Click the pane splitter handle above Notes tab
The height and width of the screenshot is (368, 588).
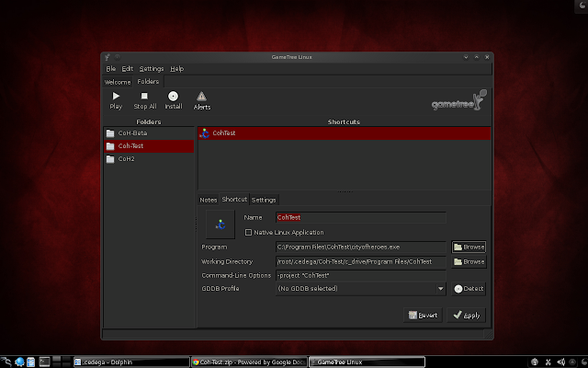click(345, 192)
